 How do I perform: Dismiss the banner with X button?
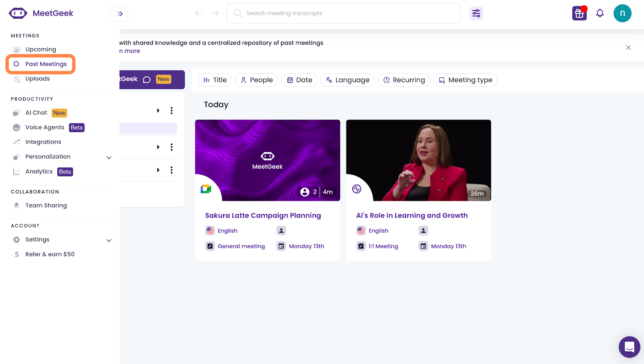point(628,47)
